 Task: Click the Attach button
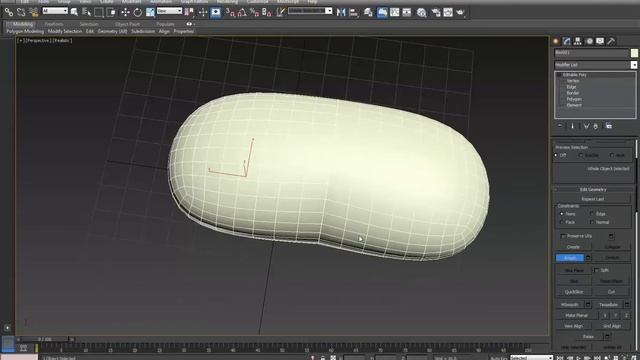(570, 258)
